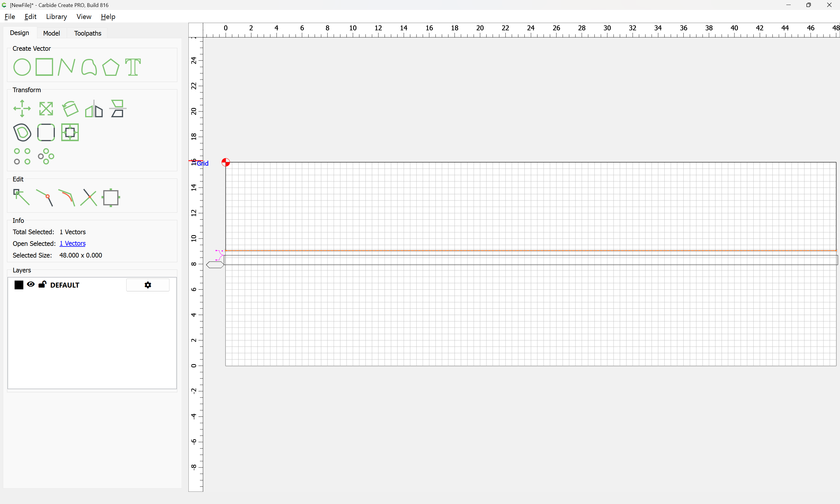
Task: Open the Scale/Resize transform tool
Action: [46, 109]
